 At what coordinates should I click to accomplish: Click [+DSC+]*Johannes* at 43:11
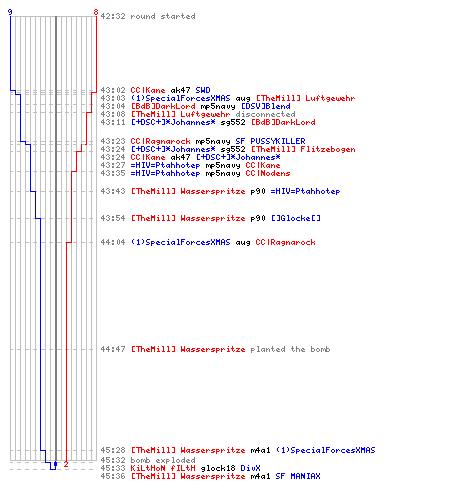coord(173,122)
